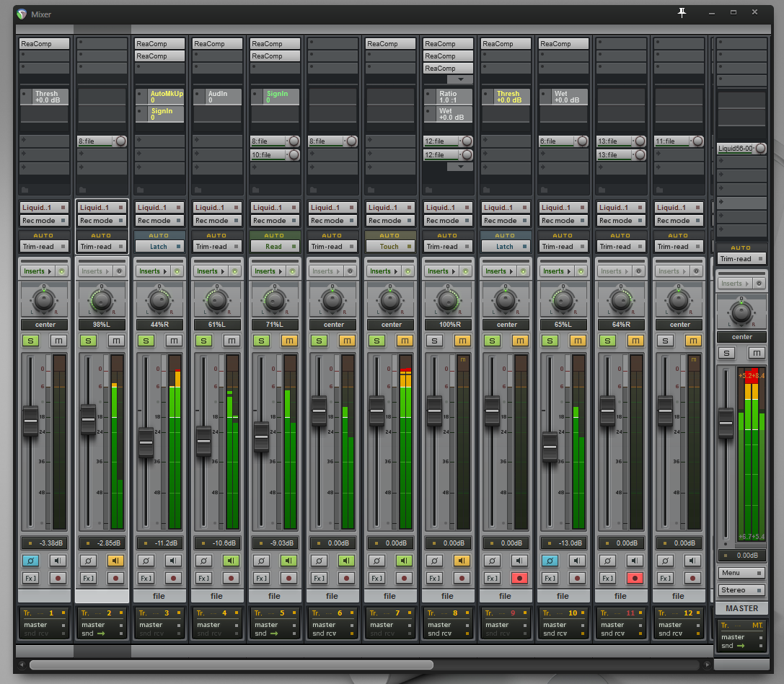Image resolution: width=784 pixels, height=684 pixels.
Task: Arm track 12 for recording
Action: click(692, 579)
